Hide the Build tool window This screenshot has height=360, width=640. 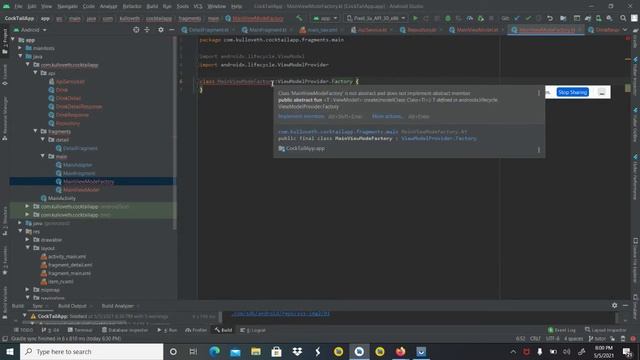(625, 305)
